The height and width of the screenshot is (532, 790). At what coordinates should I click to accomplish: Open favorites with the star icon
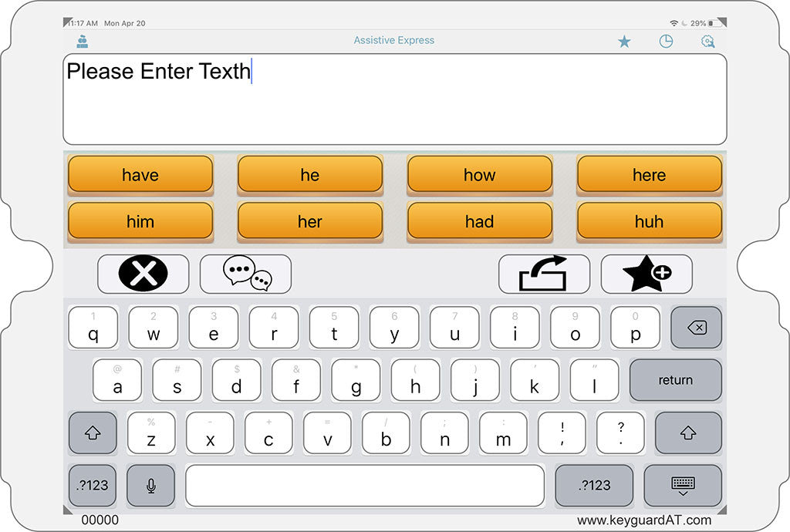(624, 40)
